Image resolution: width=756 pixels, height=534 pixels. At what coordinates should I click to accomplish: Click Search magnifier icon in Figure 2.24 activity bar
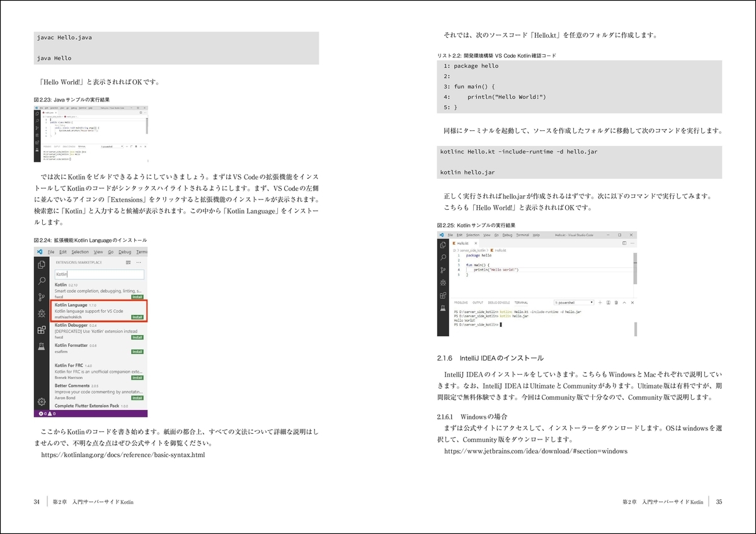click(x=42, y=281)
